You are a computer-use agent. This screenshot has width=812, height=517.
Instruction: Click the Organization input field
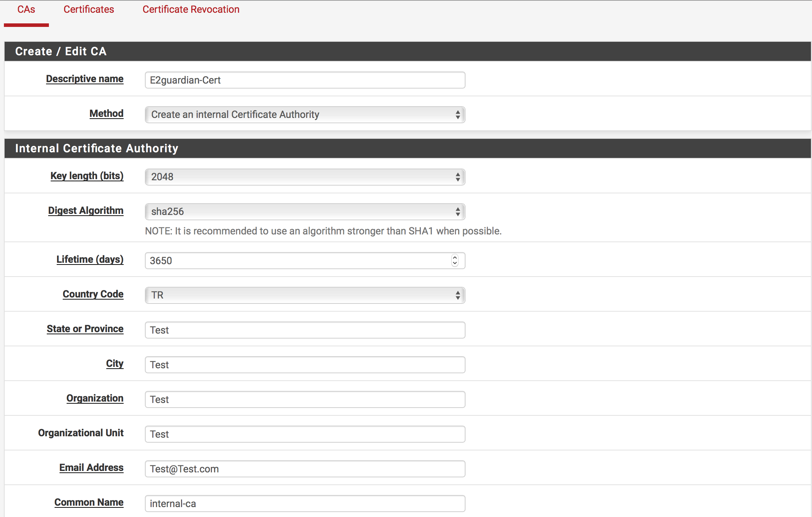[305, 399]
